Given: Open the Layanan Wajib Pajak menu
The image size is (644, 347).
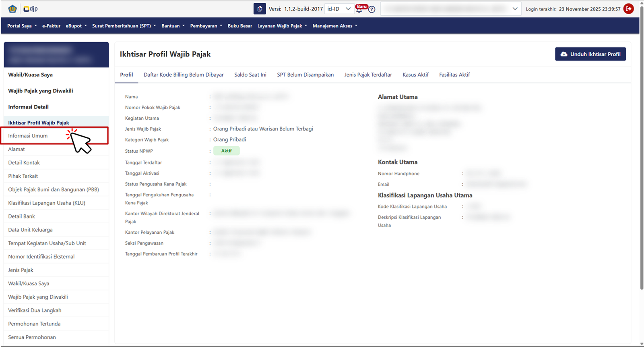Looking at the screenshot, I should (282, 26).
